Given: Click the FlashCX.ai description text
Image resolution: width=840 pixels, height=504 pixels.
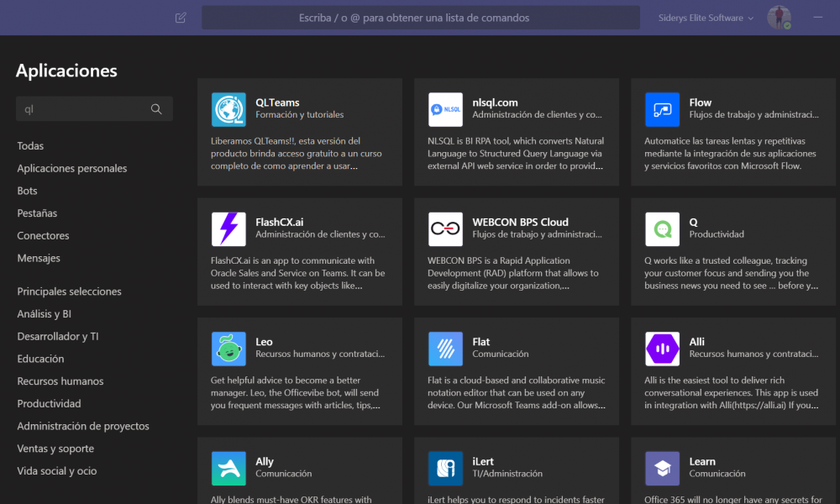Looking at the screenshot, I should click(298, 273).
